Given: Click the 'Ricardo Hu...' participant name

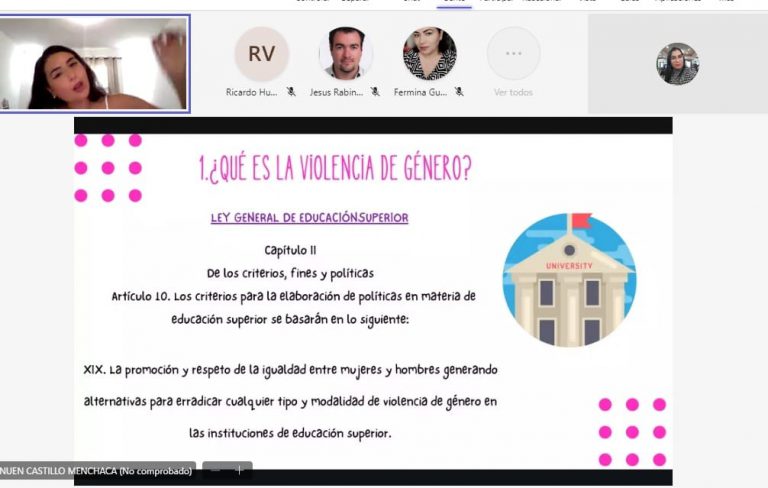Looking at the screenshot, I should 253,92.
